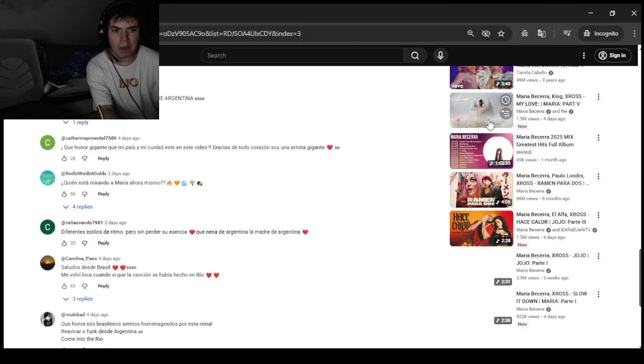
Task: Click Carolina_Paes's avatar
Action: 47,263
